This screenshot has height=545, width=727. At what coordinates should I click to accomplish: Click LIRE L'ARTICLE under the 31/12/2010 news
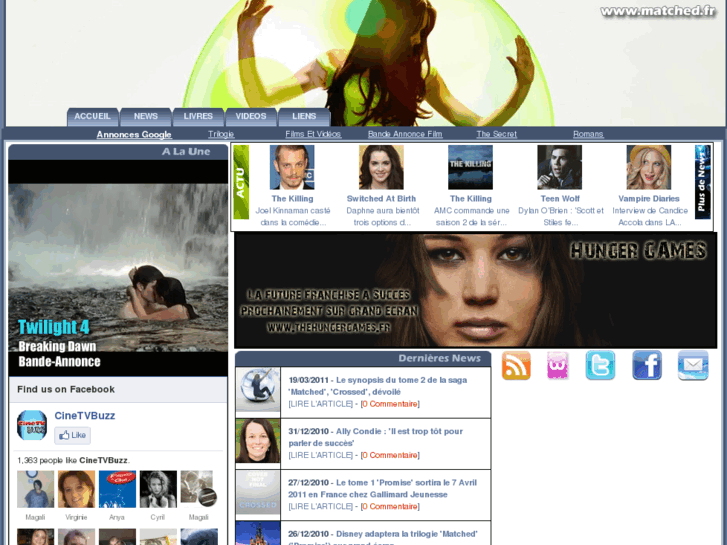point(320,455)
